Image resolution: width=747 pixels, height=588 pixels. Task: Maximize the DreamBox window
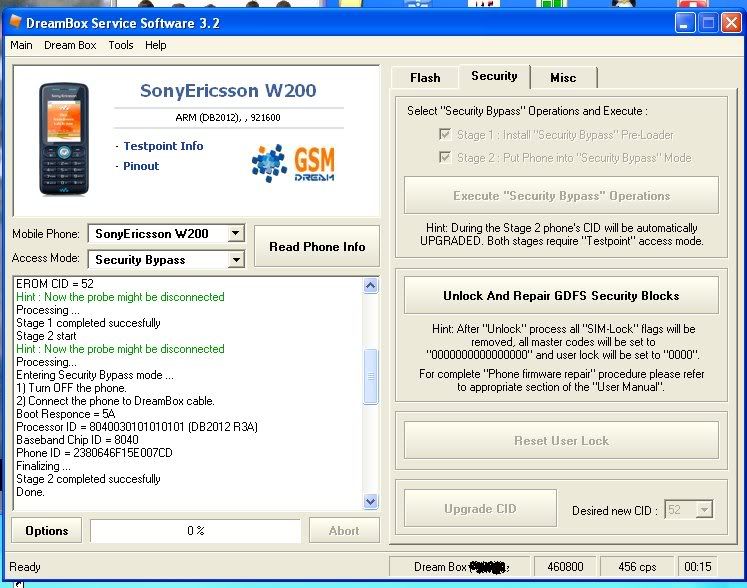point(708,22)
